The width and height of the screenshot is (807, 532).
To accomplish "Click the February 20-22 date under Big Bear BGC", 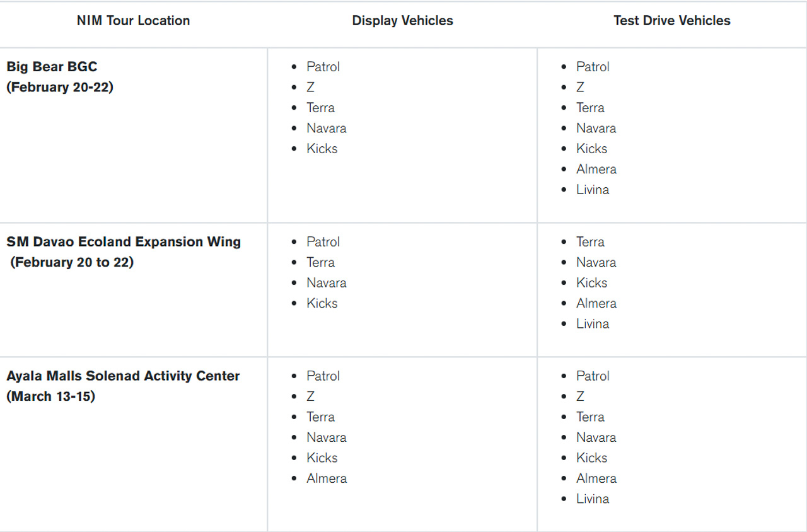I will pos(60,87).
